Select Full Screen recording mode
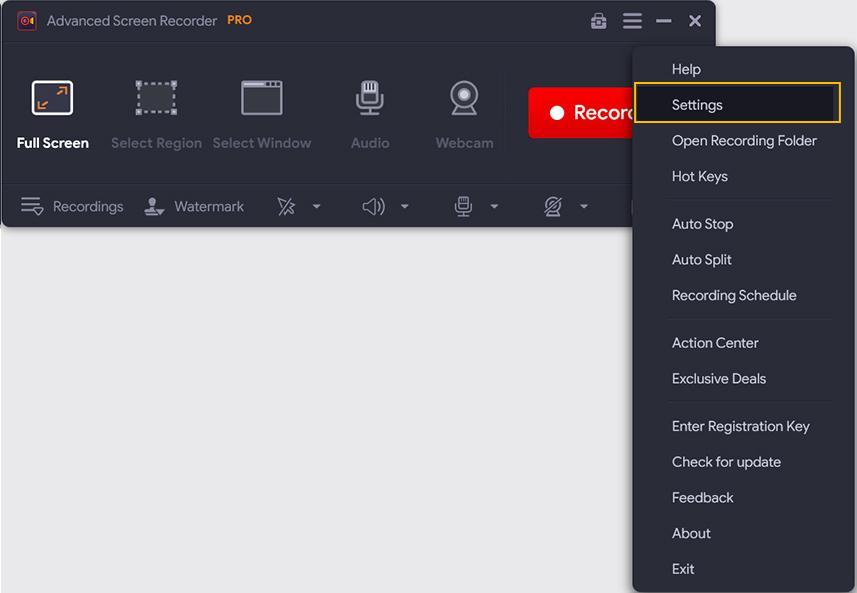Viewport: 857px width, 593px height. [x=52, y=115]
